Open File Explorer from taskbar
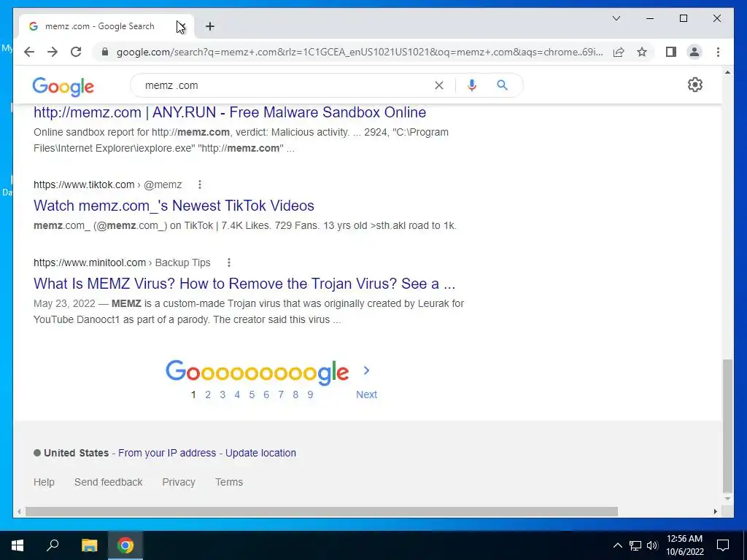 [89, 545]
